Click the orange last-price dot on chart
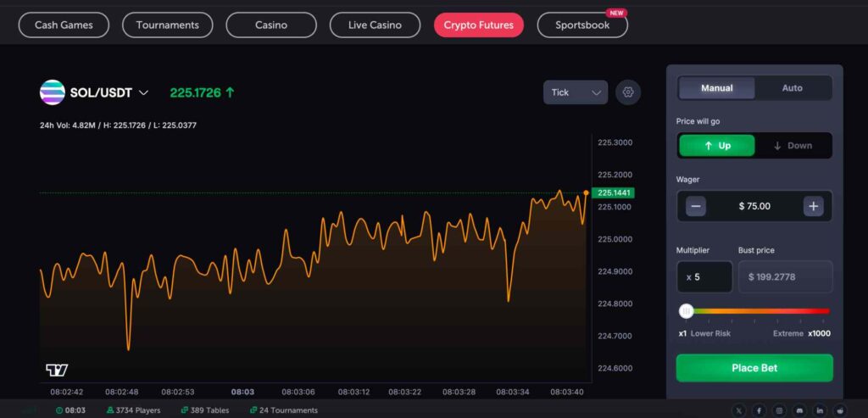 click(x=587, y=192)
